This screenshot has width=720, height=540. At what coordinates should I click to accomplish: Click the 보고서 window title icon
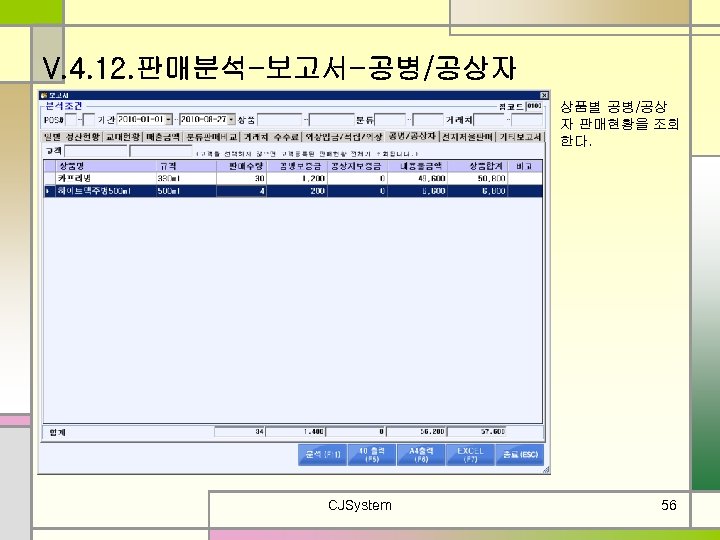[44, 95]
